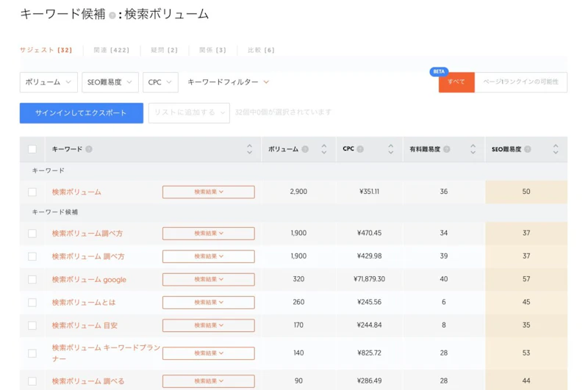588x390 pixels.
Task: Click the help icon next to SEO難易度 header
Action: [527, 149]
